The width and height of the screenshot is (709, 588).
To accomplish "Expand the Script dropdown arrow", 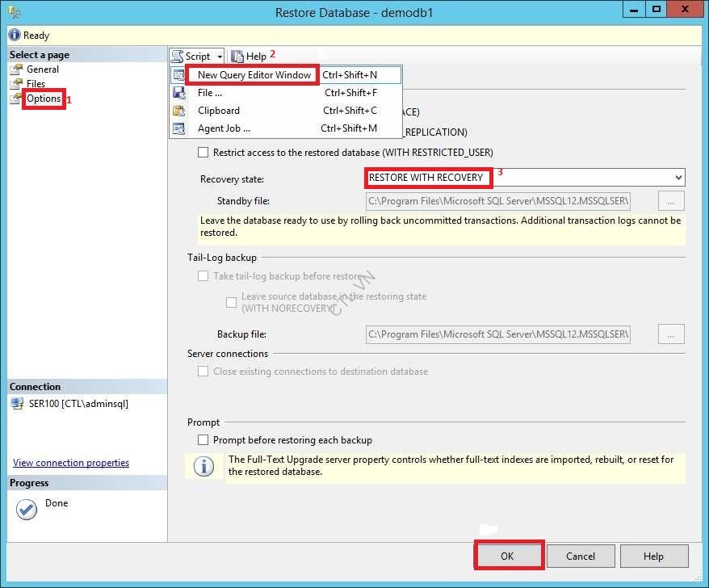I will point(220,57).
